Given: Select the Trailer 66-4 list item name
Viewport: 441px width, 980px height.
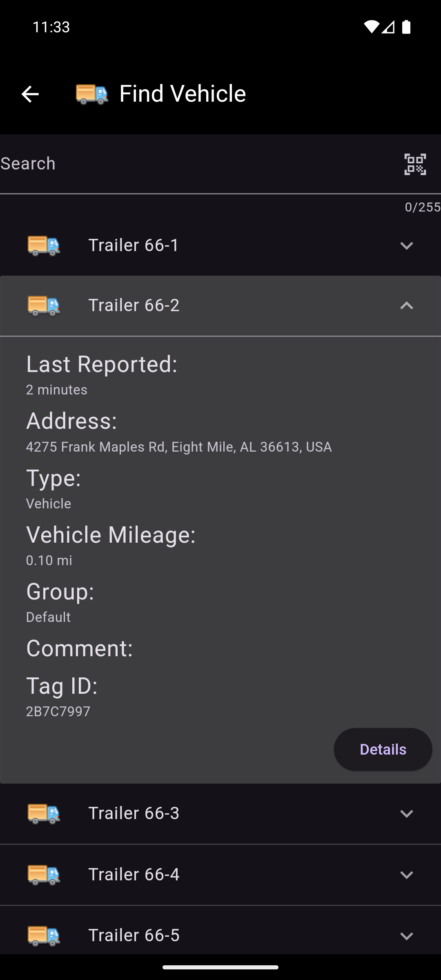Looking at the screenshot, I should [134, 874].
